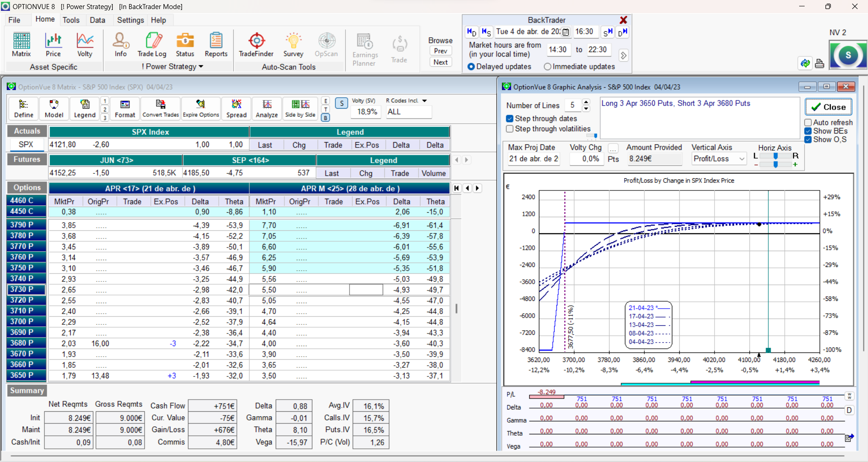868x462 pixels.
Task: Click the Convert Trades icon
Action: click(x=161, y=109)
